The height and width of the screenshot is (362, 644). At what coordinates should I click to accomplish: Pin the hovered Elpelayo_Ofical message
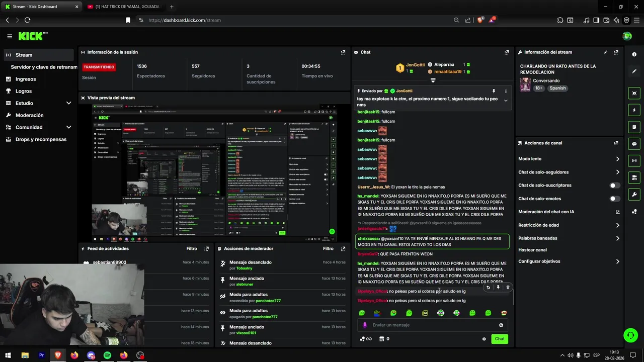tap(498, 288)
